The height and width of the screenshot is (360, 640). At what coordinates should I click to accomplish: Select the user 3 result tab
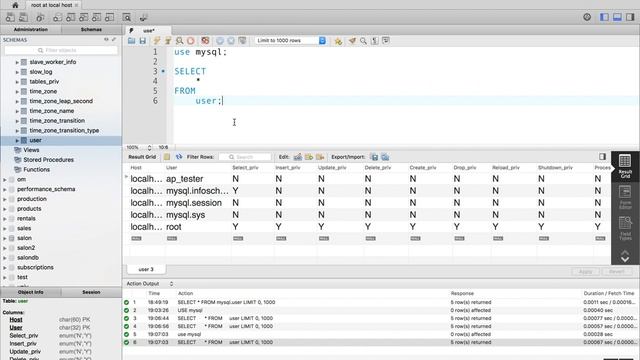click(146, 269)
